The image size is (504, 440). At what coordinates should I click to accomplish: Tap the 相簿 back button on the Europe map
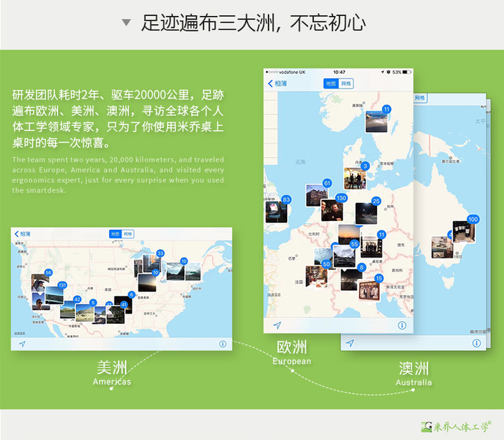pos(278,84)
